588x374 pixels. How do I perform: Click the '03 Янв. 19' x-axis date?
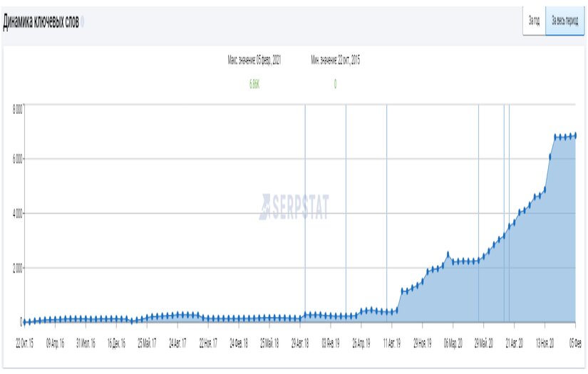pos(331,343)
